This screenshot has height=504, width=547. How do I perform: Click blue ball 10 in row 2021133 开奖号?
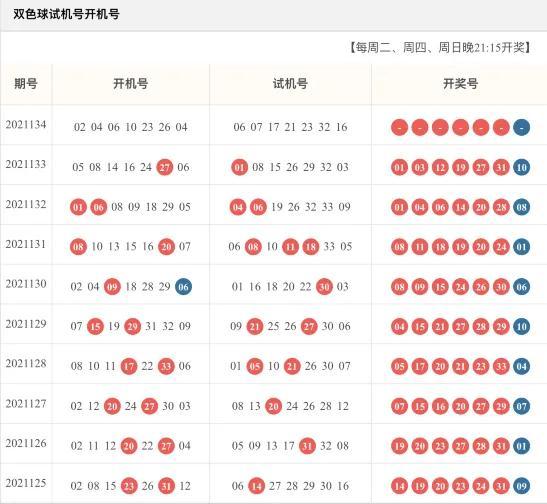(x=522, y=167)
